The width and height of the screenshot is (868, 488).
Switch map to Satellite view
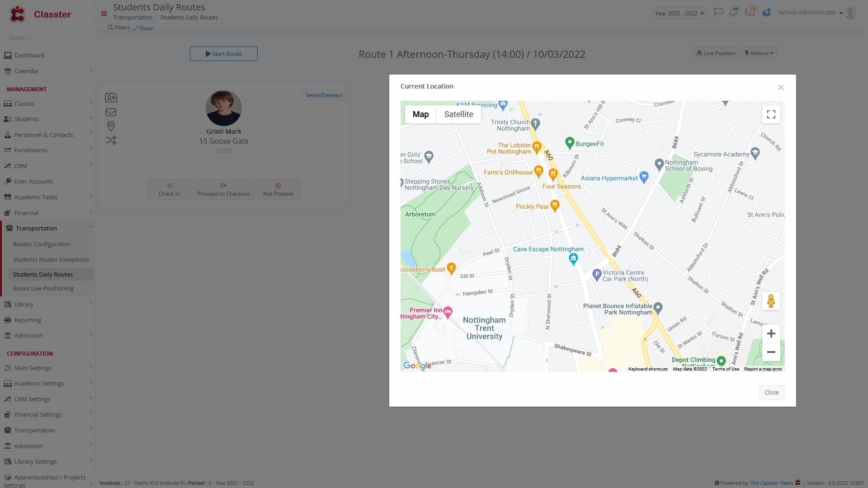click(458, 114)
